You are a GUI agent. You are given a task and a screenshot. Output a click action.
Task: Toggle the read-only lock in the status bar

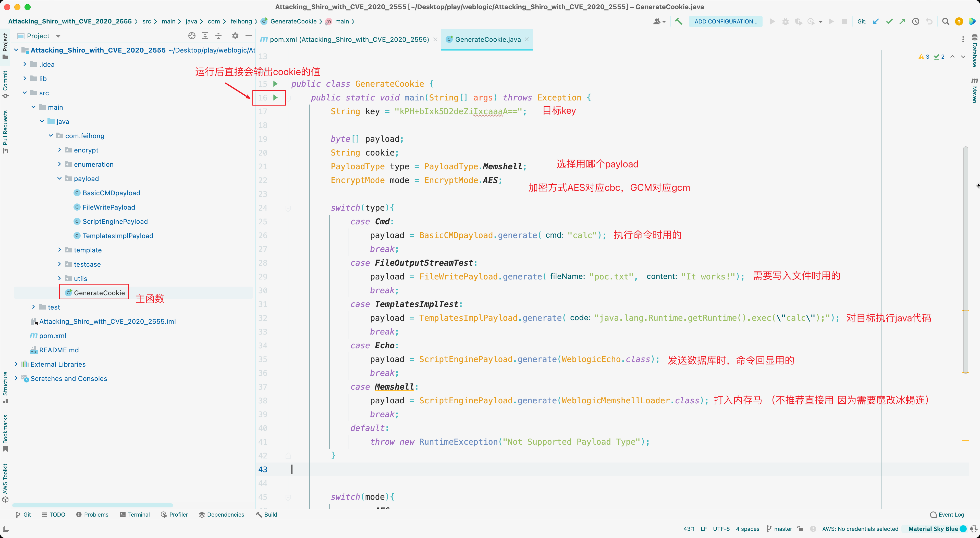tap(800, 529)
